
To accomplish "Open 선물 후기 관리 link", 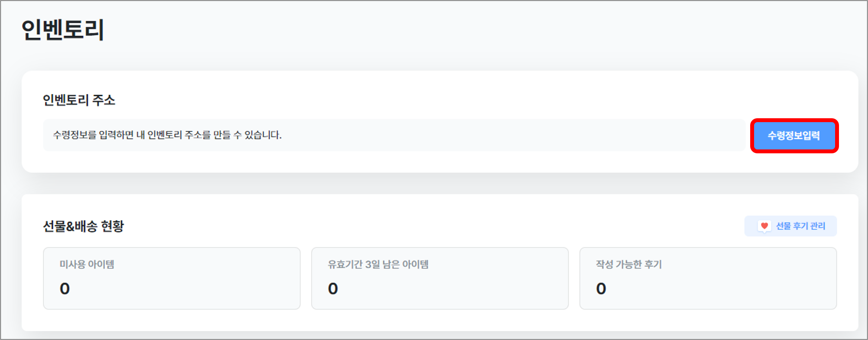I will click(790, 226).
